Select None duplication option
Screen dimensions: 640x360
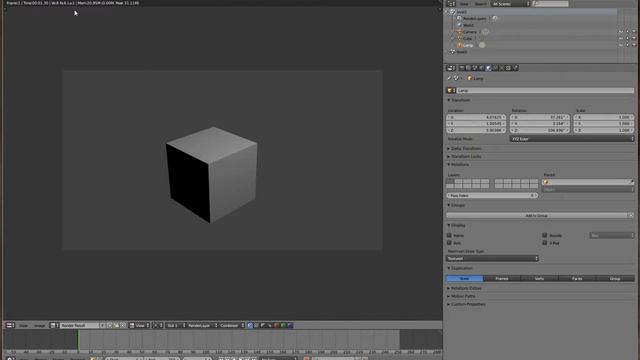pyautogui.click(x=464, y=278)
